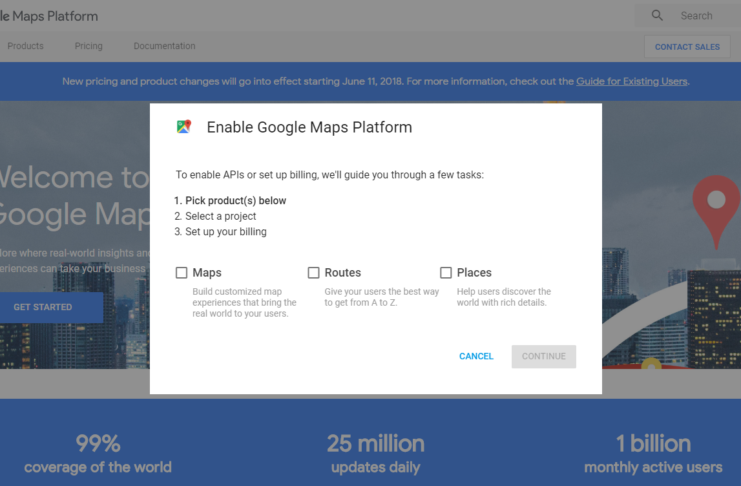Click the Maps product label
Screen dimensions: 741x486
(207, 273)
